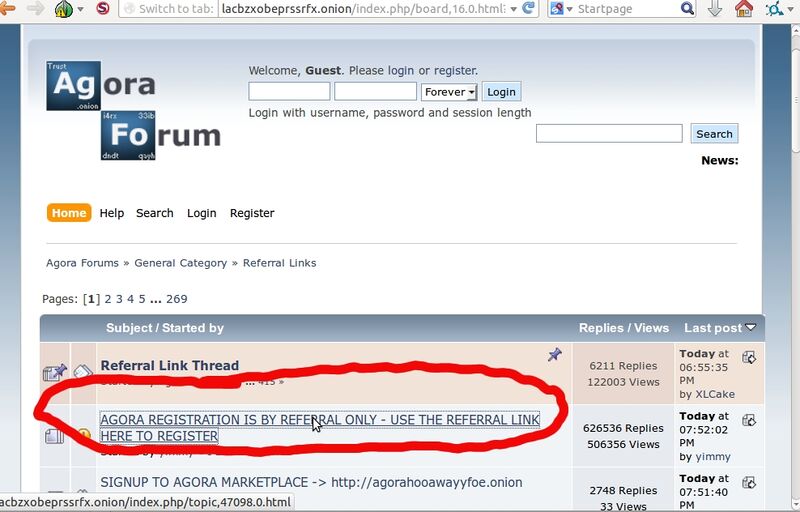This screenshot has height=512, width=800.
Task: Click the browser forward arrow
Action: (x=36, y=9)
